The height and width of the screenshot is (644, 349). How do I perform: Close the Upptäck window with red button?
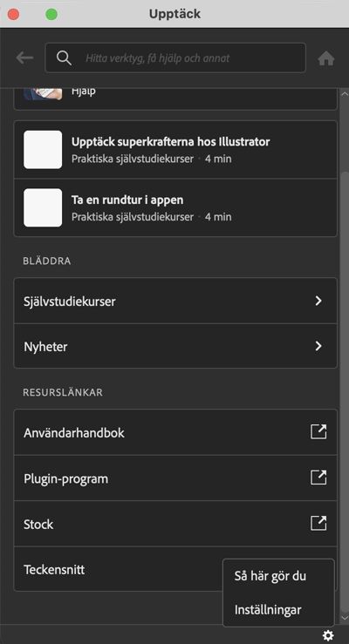14,14
